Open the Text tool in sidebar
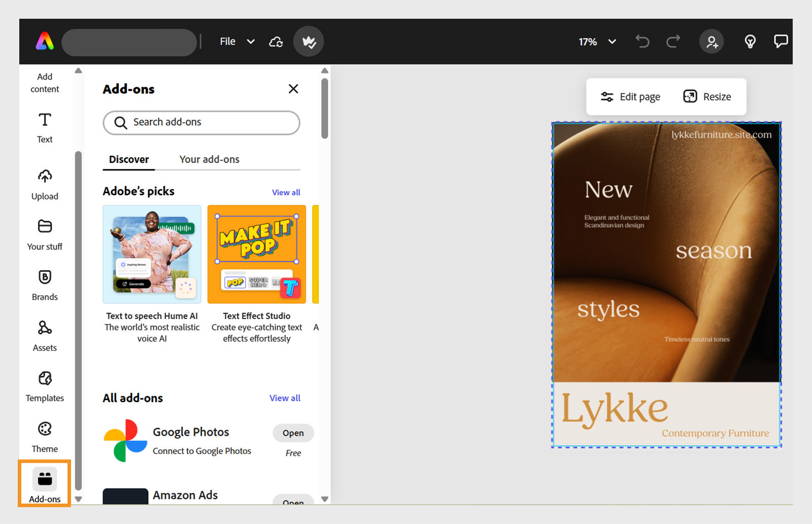 [45, 127]
